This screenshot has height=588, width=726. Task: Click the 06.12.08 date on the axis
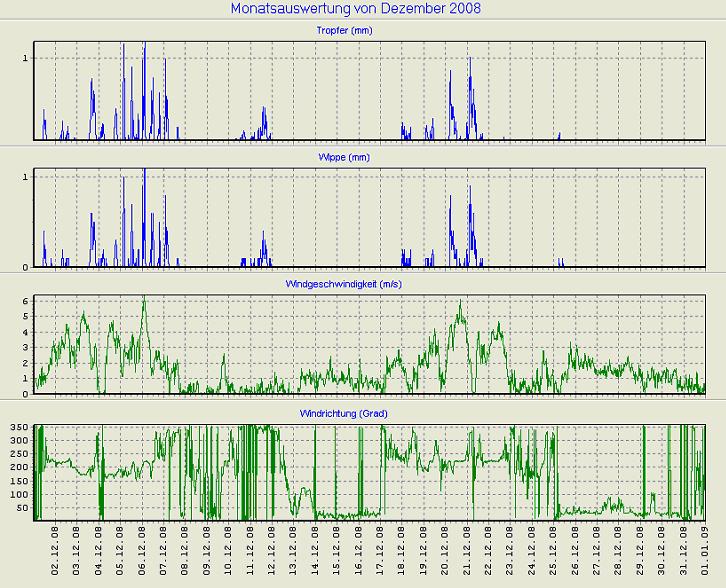pos(142,553)
